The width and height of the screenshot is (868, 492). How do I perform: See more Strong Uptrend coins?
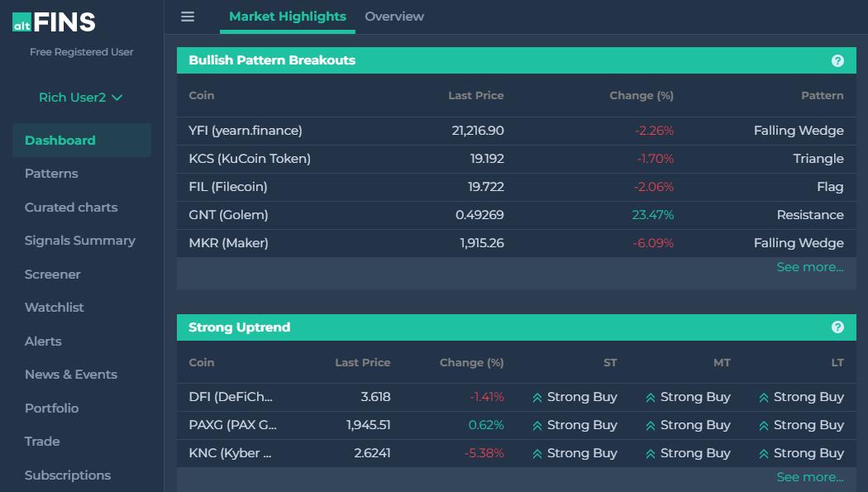(810, 477)
